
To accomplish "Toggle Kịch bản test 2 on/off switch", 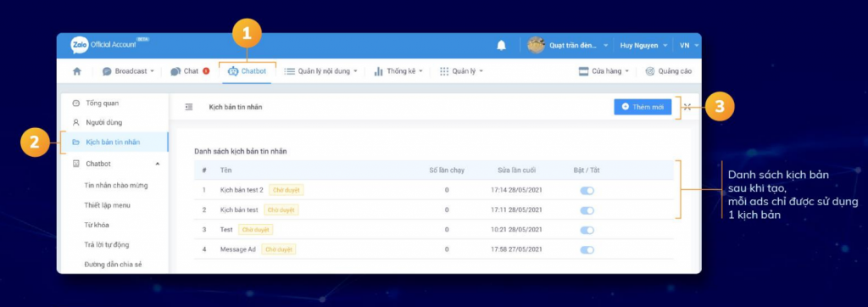I will point(587,191).
